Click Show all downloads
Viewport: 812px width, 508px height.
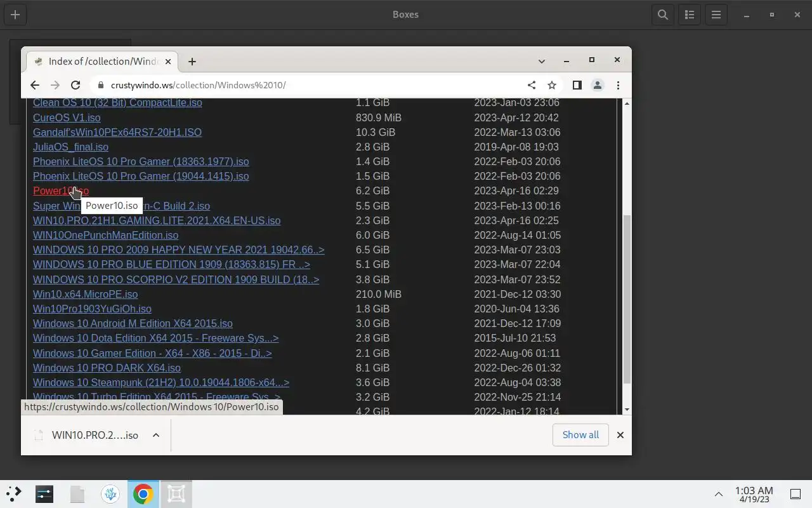pyautogui.click(x=580, y=435)
